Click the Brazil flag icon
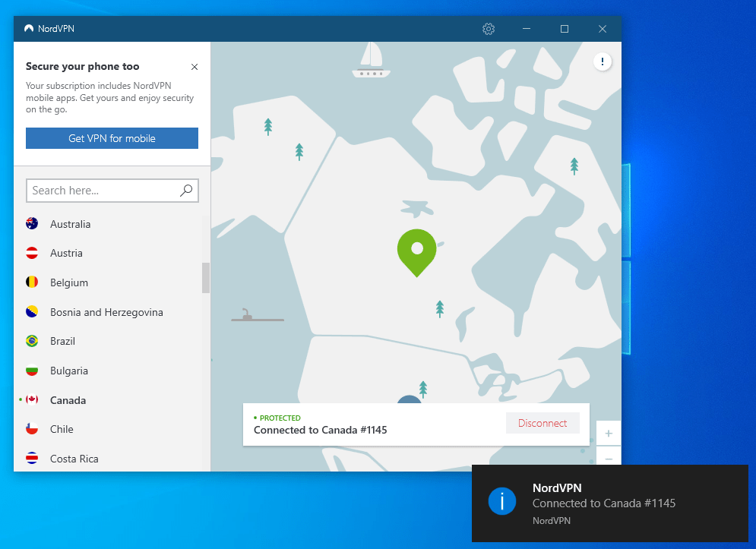Image resolution: width=756 pixels, height=549 pixels. 32,341
